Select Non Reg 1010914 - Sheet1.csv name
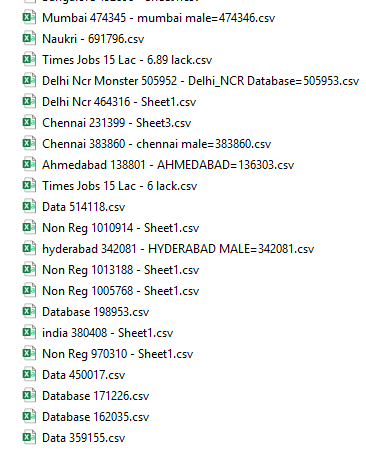 (x=121, y=228)
